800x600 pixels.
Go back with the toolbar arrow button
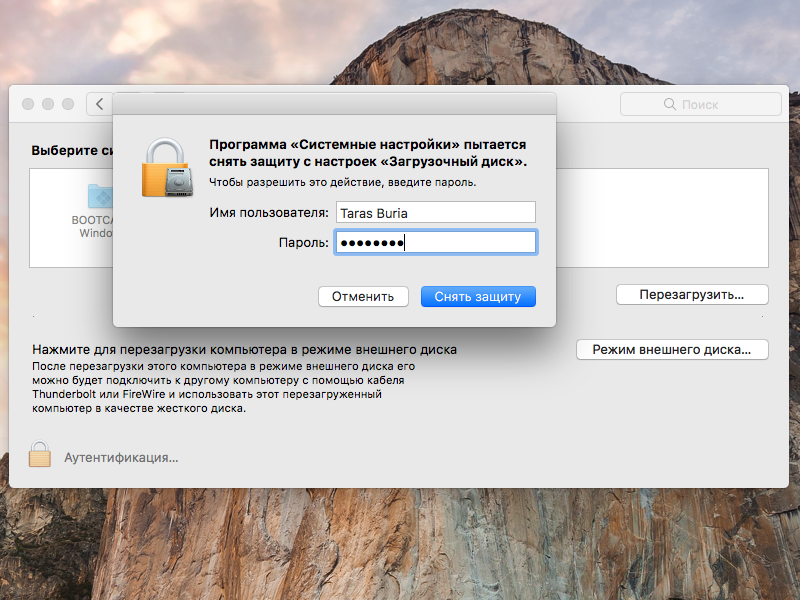pyautogui.click(x=99, y=104)
